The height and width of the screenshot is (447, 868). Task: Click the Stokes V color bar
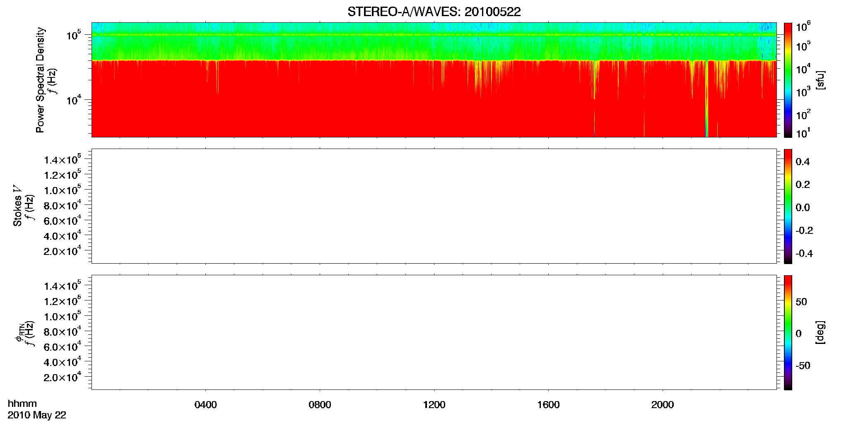point(788,206)
